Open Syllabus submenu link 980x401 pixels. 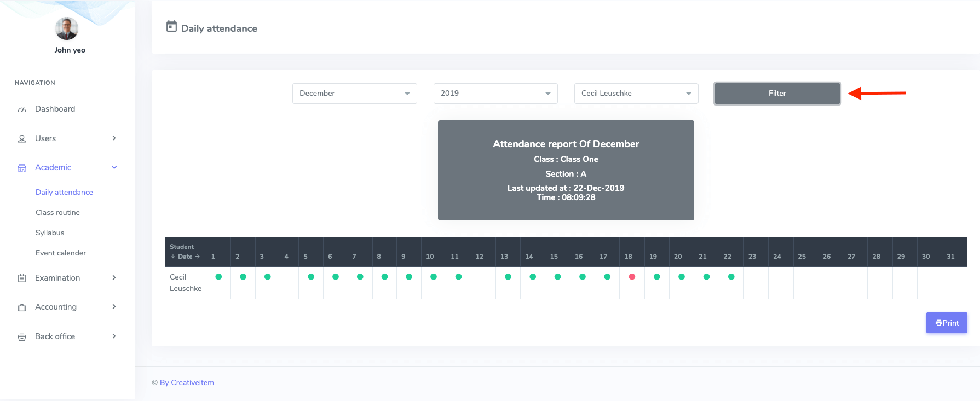coord(50,233)
